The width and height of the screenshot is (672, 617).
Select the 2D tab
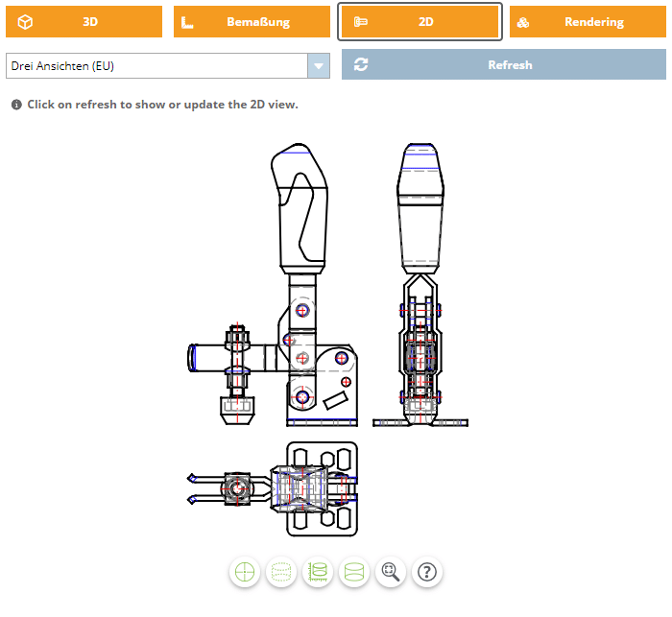tap(420, 22)
